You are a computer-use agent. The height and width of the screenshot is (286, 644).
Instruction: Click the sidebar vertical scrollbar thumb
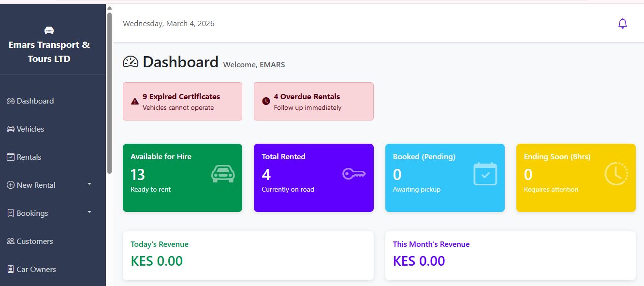click(x=110, y=92)
